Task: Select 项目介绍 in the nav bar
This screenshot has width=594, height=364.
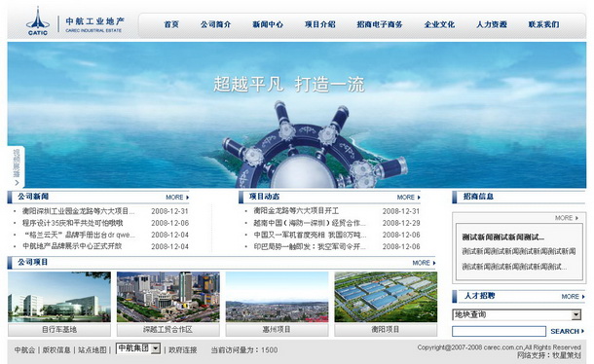Action: coord(320,24)
